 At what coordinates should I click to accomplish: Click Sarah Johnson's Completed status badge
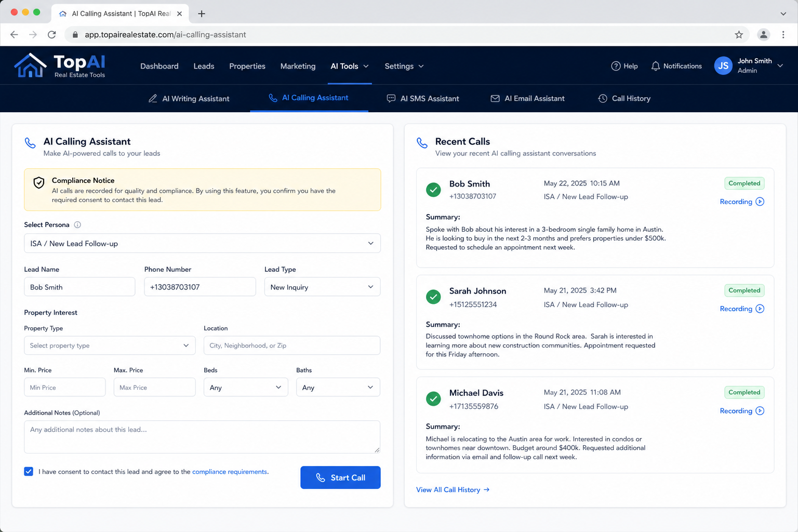pyautogui.click(x=744, y=290)
